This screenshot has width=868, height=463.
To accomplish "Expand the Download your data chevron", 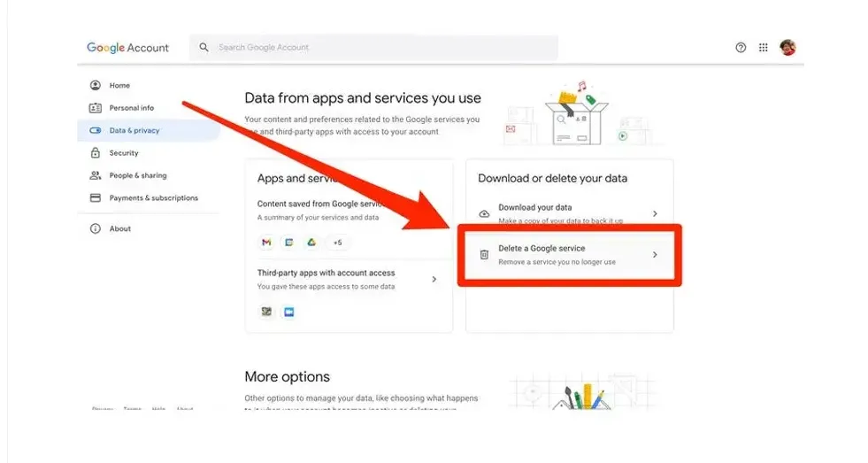I will pos(655,213).
